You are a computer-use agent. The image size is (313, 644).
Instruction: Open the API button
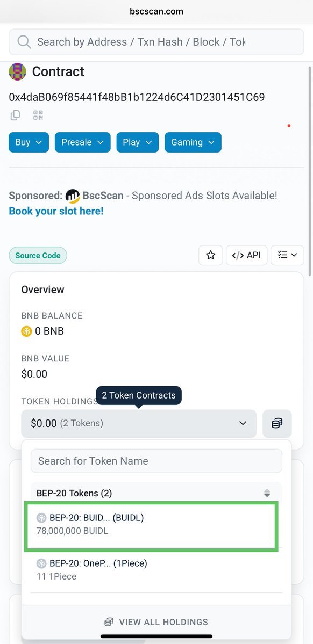[247, 255]
